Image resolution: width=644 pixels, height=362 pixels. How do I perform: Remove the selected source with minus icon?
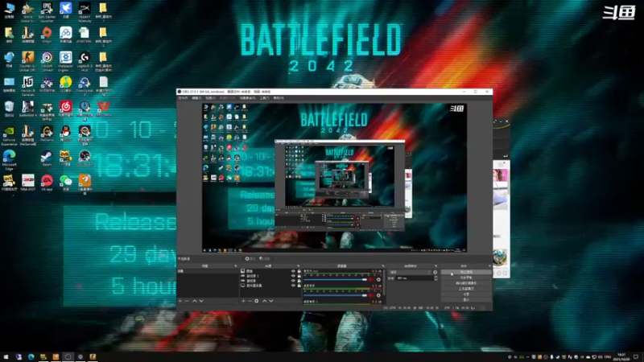click(250, 301)
